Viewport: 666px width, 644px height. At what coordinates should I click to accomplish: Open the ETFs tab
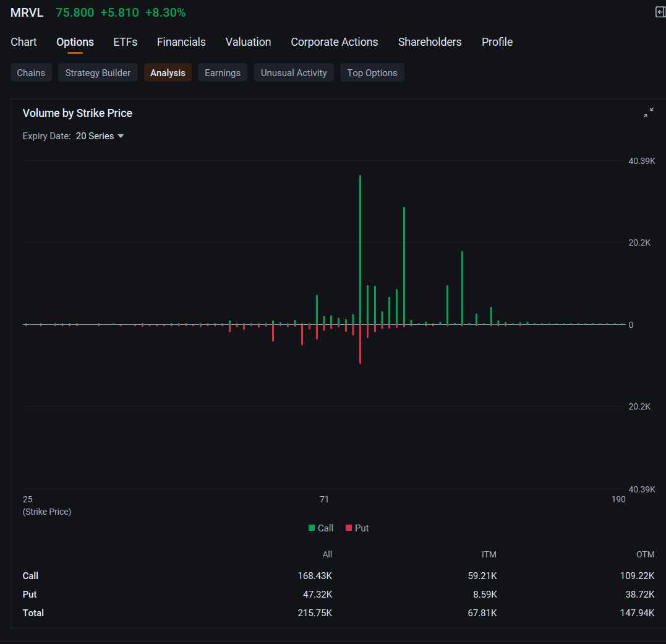click(126, 42)
